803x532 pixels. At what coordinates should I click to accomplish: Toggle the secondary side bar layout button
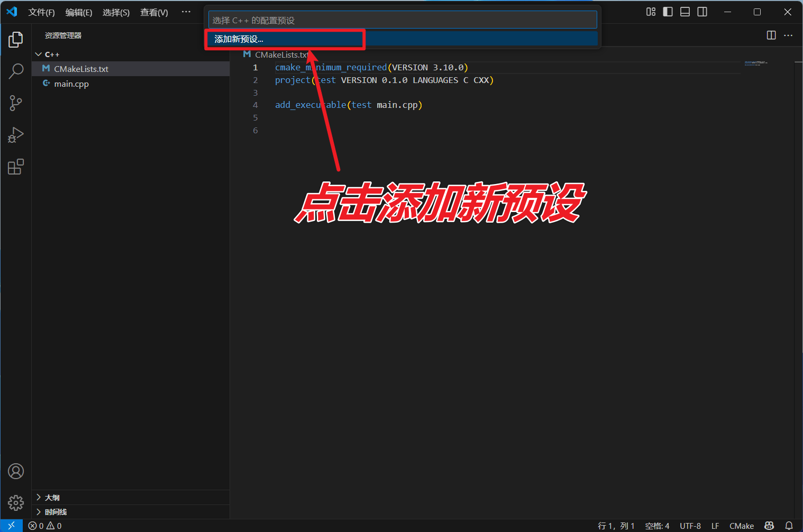[702, 12]
